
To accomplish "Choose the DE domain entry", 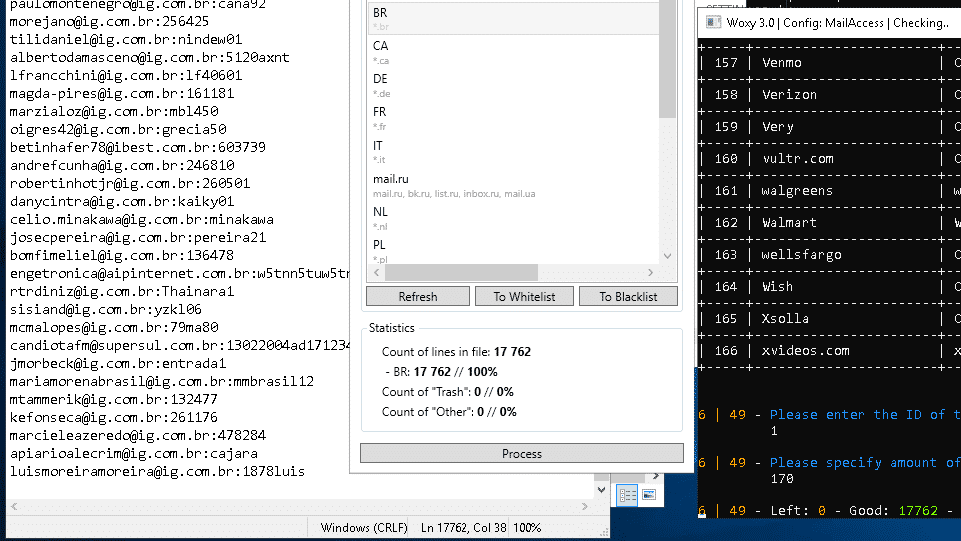I will 512,85.
